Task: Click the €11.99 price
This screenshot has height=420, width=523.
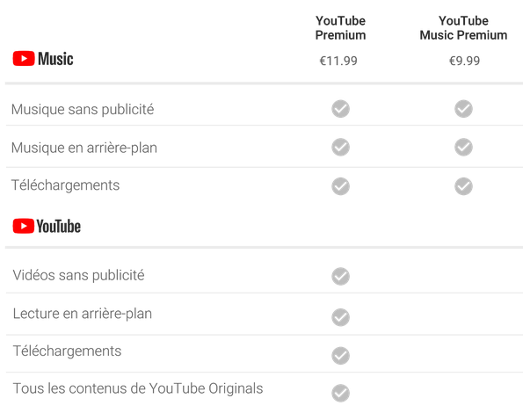Action: point(338,61)
